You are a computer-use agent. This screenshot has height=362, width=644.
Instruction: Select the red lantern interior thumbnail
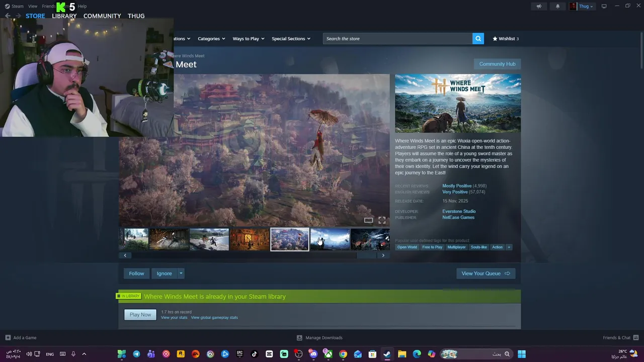click(250, 239)
